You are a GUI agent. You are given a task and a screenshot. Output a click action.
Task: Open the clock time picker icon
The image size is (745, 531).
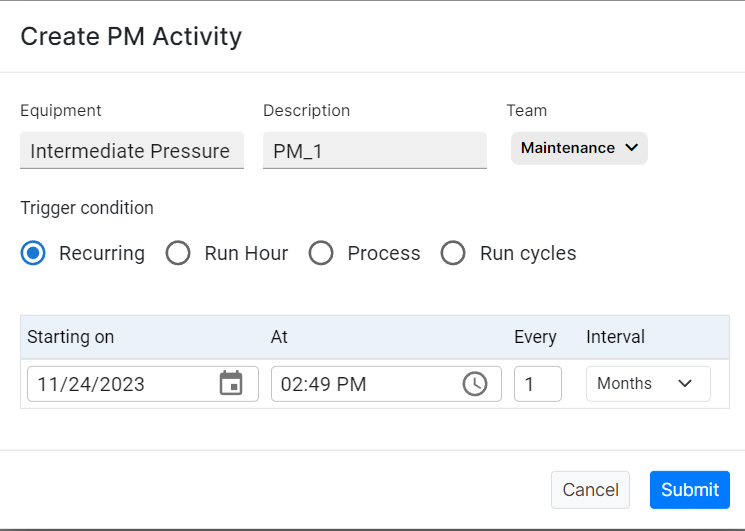(475, 383)
